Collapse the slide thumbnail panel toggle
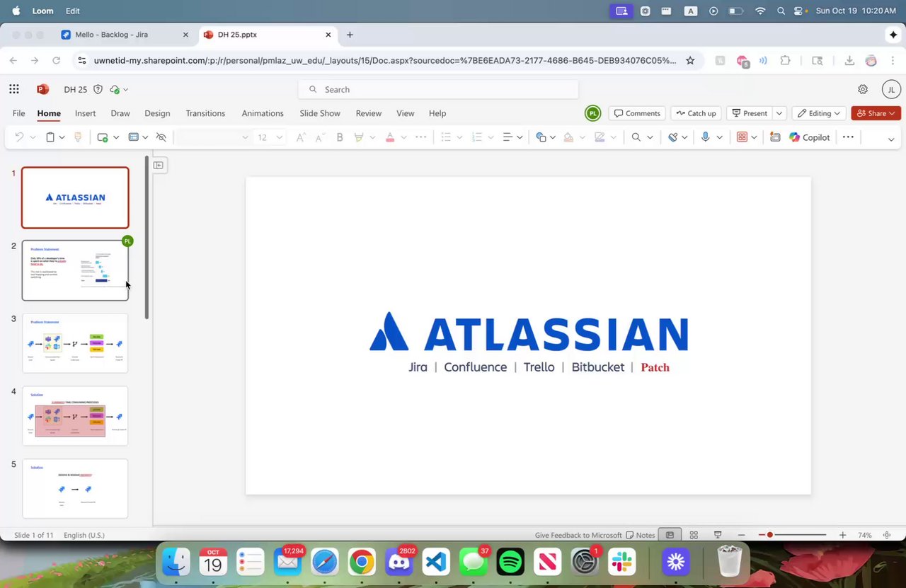 [159, 165]
